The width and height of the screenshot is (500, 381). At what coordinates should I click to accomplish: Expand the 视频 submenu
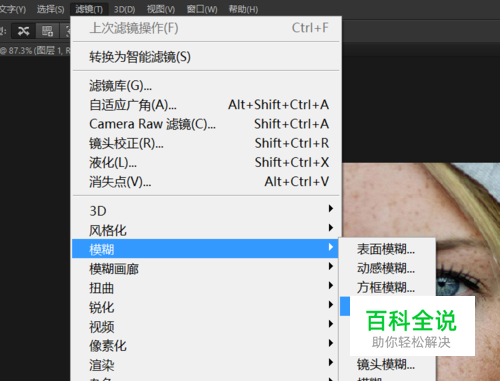pos(206,326)
